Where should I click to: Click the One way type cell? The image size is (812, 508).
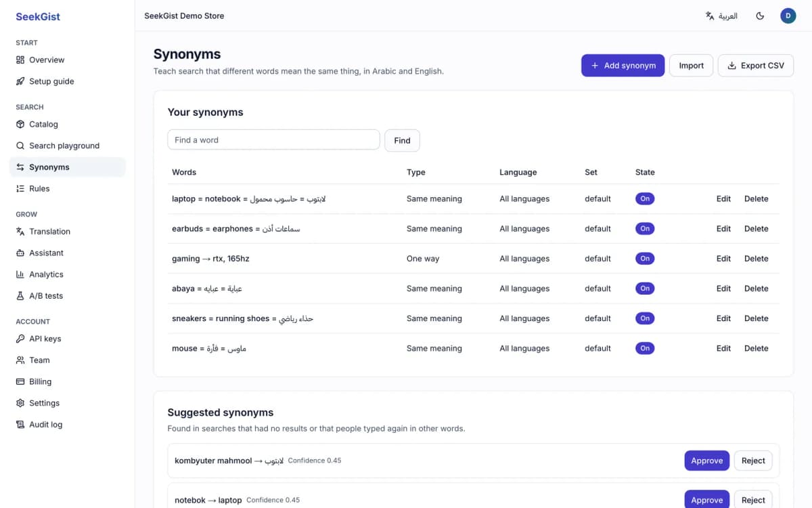423,259
